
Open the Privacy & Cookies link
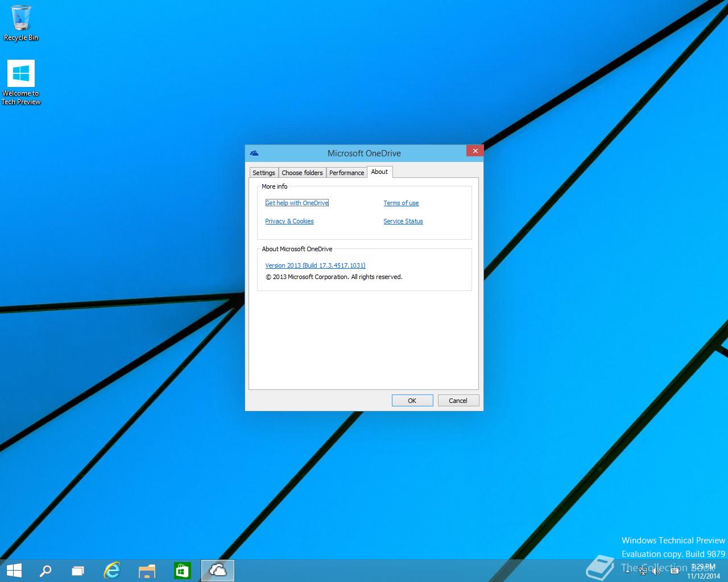pyautogui.click(x=289, y=221)
